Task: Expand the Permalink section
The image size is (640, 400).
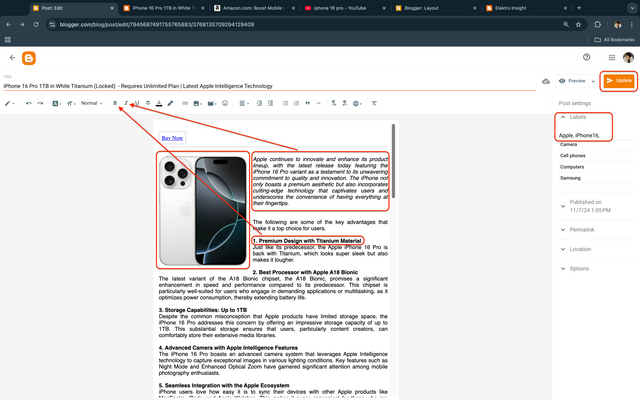Action: click(x=596, y=230)
